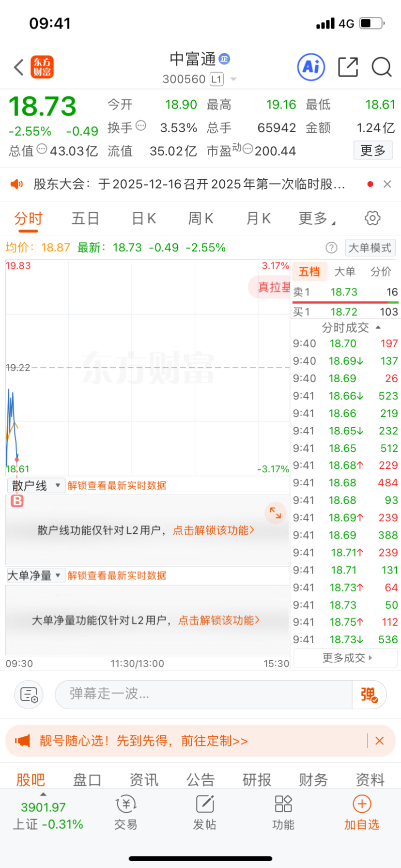Open chart settings gear icon
This screenshot has height=868, width=401.
tap(372, 218)
